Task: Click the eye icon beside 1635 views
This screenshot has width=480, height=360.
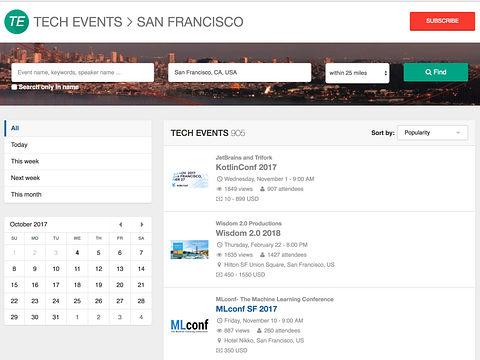Action: click(x=219, y=255)
